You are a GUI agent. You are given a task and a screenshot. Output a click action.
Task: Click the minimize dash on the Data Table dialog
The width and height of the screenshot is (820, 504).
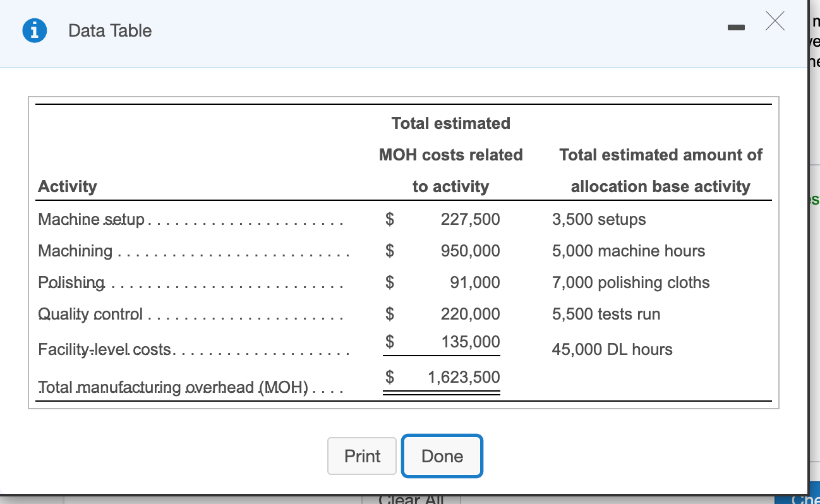(x=737, y=28)
